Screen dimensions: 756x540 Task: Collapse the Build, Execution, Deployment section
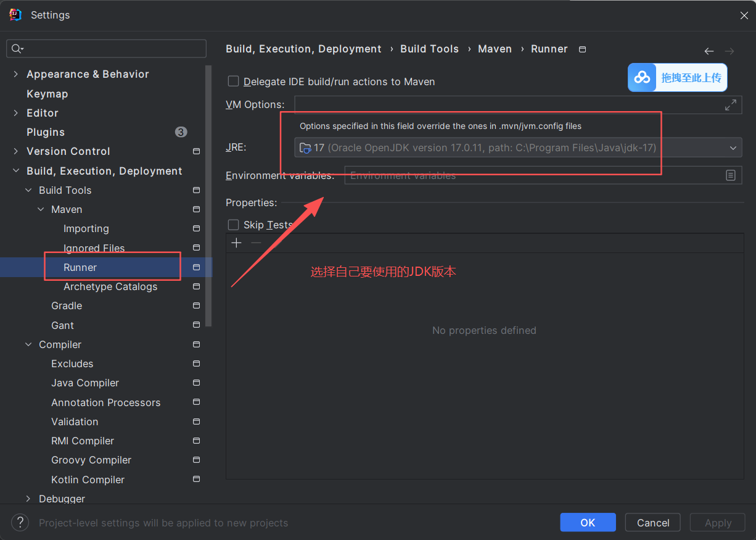16,171
